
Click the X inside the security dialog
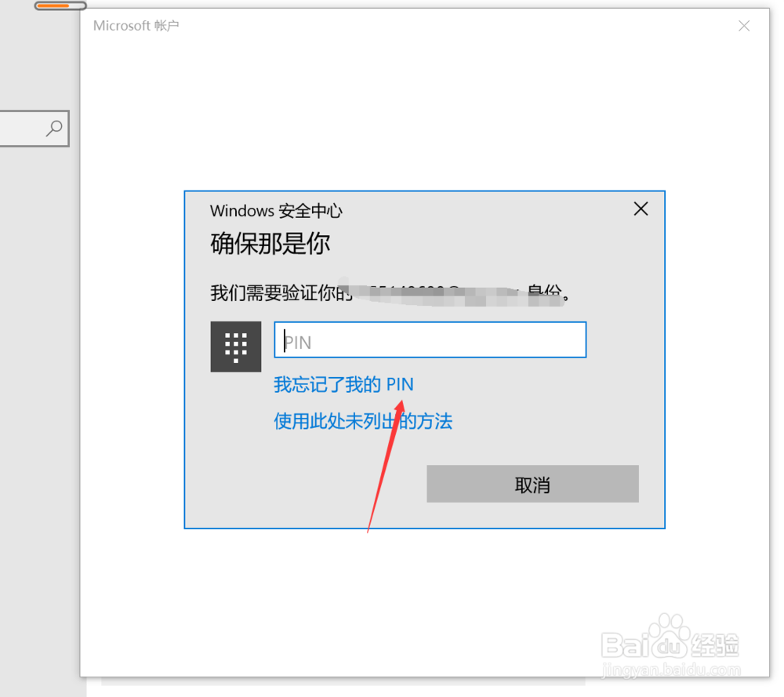(x=641, y=209)
